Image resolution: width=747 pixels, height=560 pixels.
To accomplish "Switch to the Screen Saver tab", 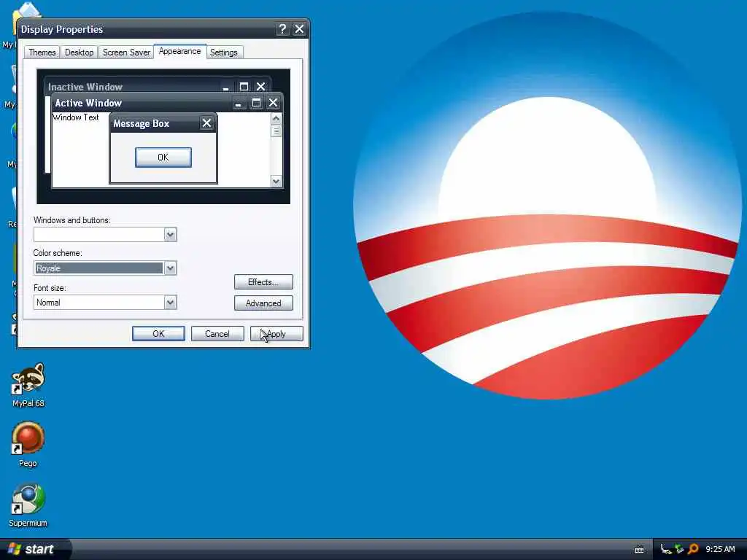I will tap(126, 52).
